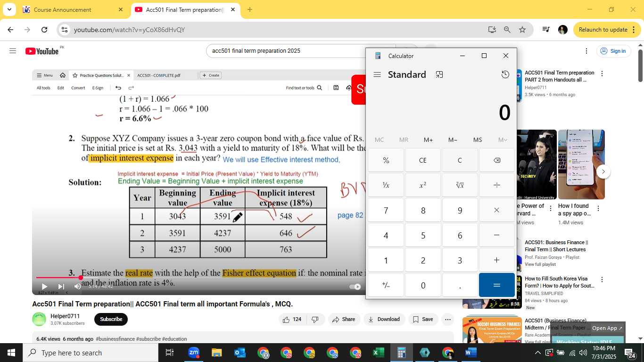Image resolution: width=644 pixels, height=362 pixels.
Task: Click the video progress bar scrubber
Action: coord(81,278)
